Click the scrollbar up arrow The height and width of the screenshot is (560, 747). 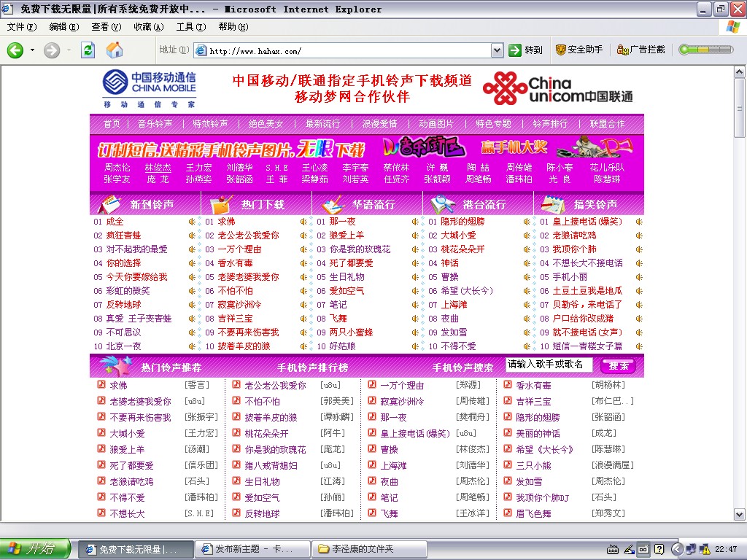point(740,72)
